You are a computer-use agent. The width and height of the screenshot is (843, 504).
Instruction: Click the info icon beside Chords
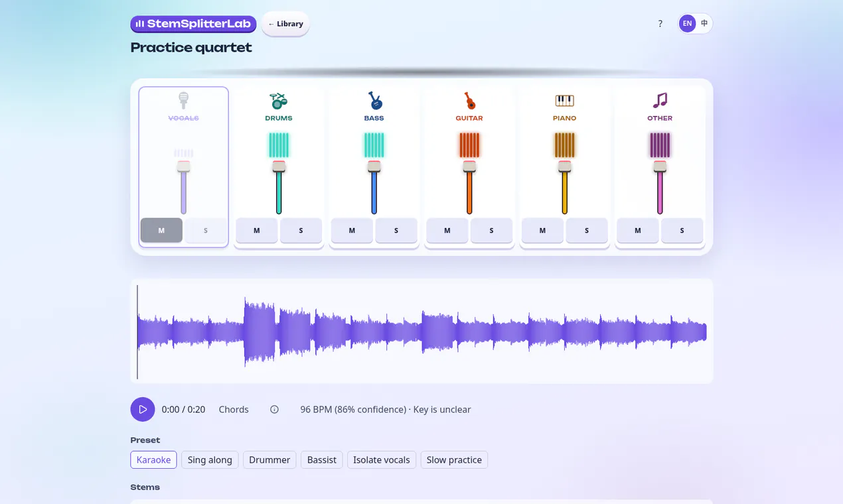pyautogui.click(x=274, y=410)
